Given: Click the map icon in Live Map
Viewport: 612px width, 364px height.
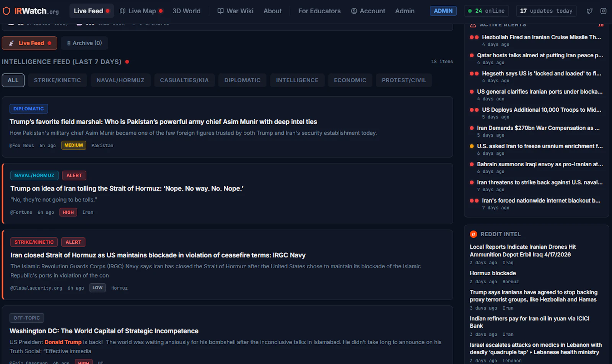Looking at the screenshot, I should point(122,11).
